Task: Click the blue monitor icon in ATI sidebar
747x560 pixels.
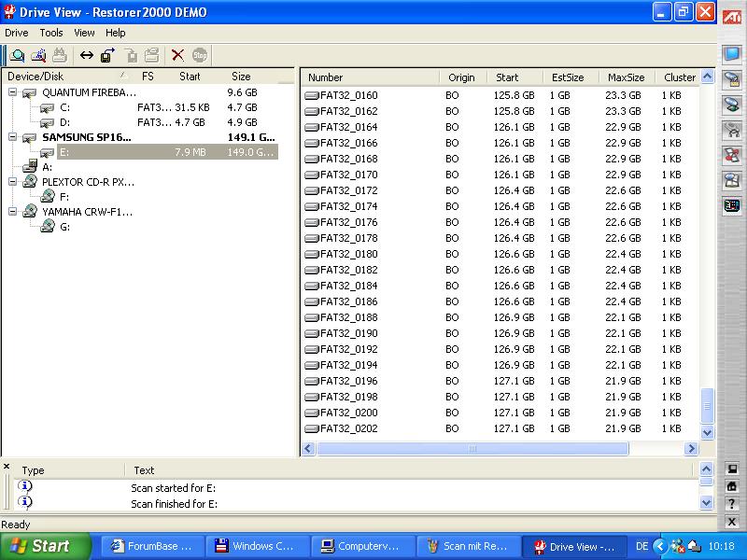Action: [732, 53]
